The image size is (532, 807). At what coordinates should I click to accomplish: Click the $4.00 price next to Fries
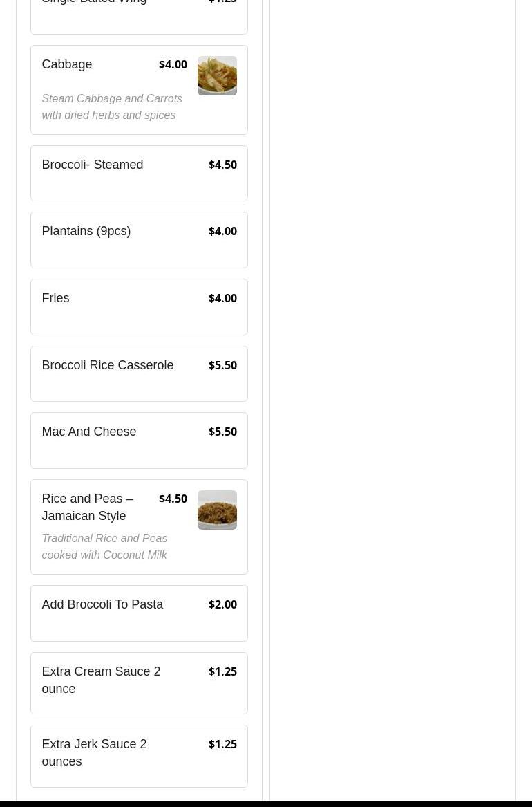point(222,298)
